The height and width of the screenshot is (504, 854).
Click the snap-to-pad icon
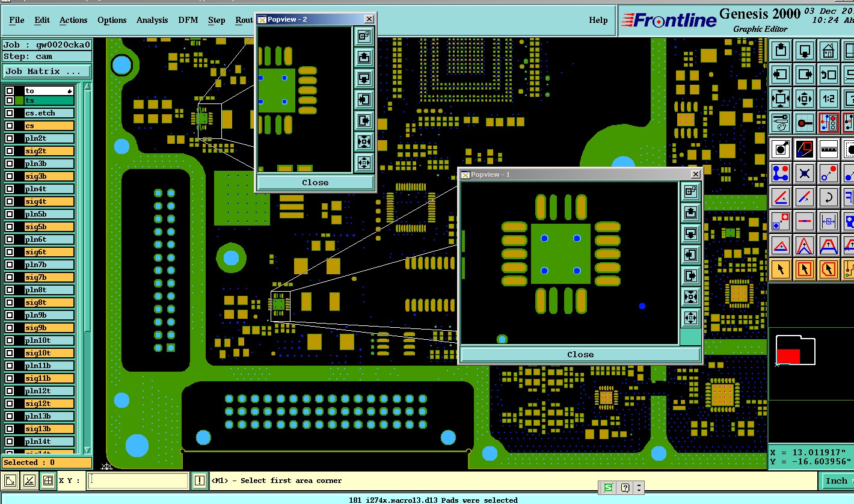[805, 123]
